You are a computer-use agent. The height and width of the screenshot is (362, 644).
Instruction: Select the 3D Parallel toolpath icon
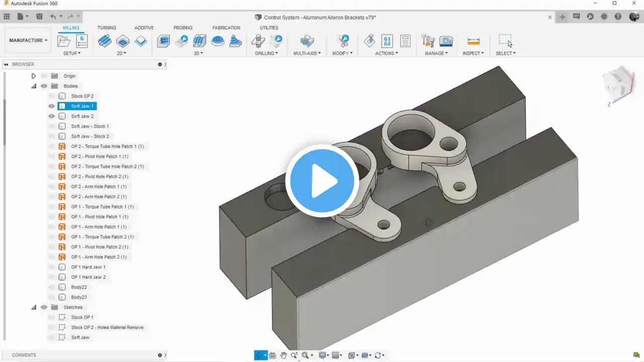click(199, 41)
